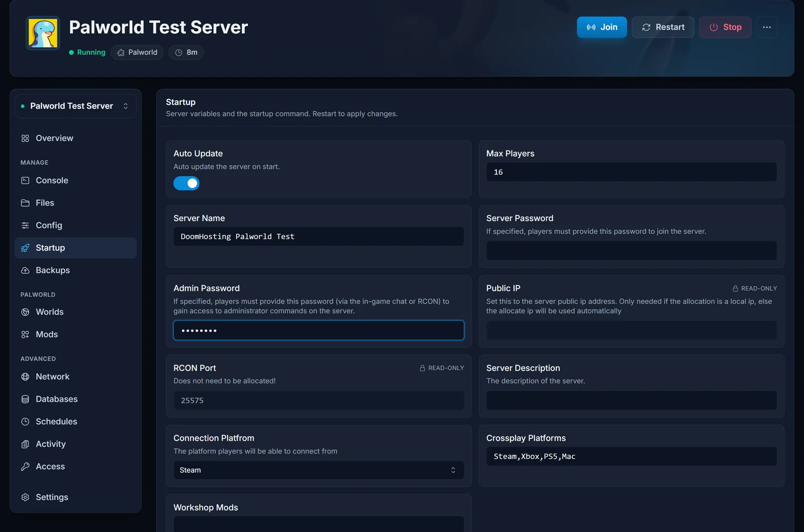Click the Console terminal icon
804x532 pixels.
[25, 180]
